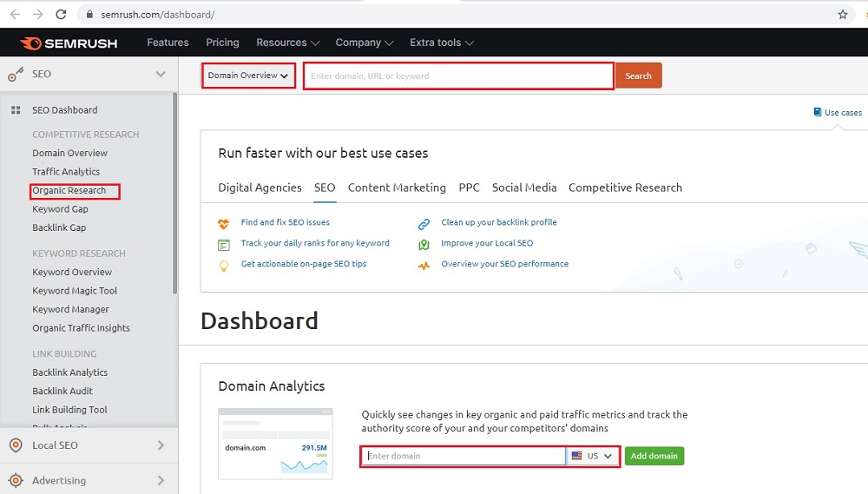This screenshot has height=494, width=868.
Task: Click the SEO Dashboard grid icon
Action: tap(16, 110)
